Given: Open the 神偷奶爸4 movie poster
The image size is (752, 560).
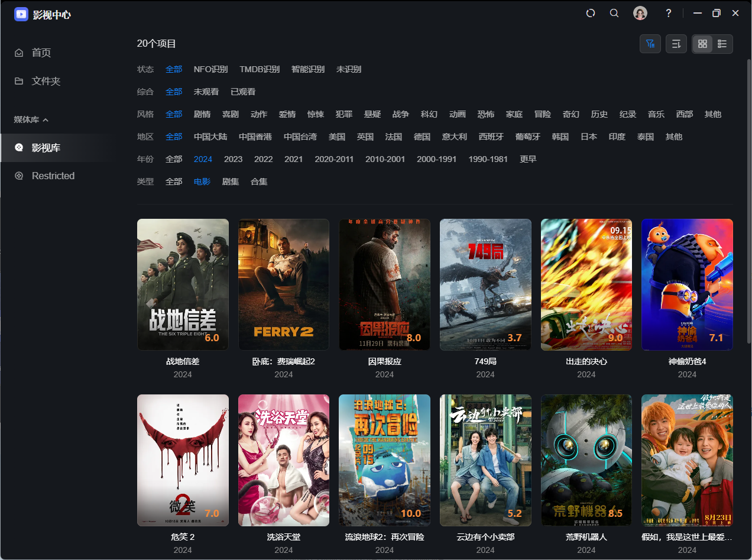Looking at the screenshot, I should [687, 284].
